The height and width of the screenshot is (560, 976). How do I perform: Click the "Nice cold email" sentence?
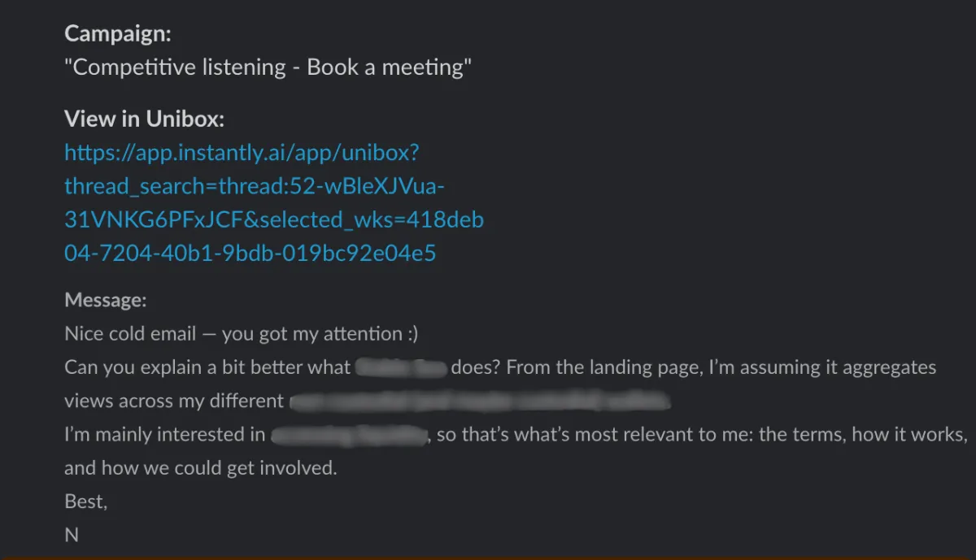[x=241, y=333]
